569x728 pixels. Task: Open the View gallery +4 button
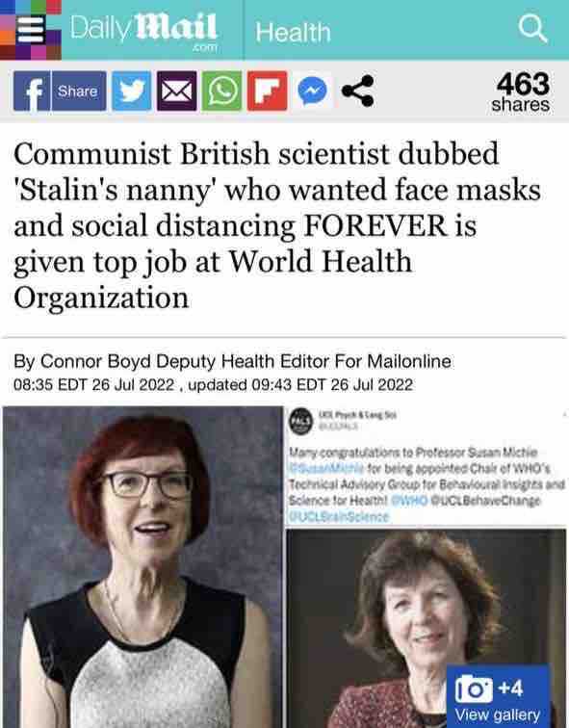pyautogui.click(x=498, y=696)
